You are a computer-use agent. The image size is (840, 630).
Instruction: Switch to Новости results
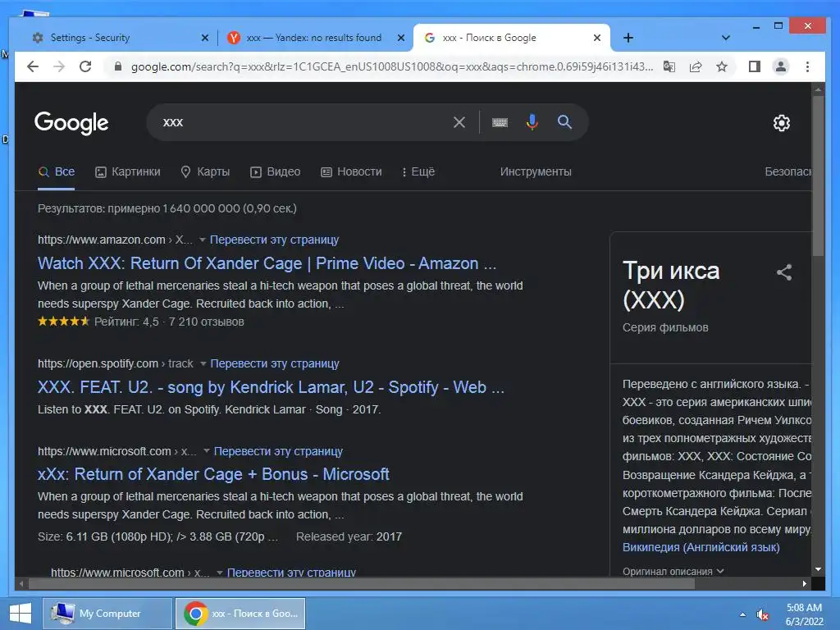tap(351, 171)
